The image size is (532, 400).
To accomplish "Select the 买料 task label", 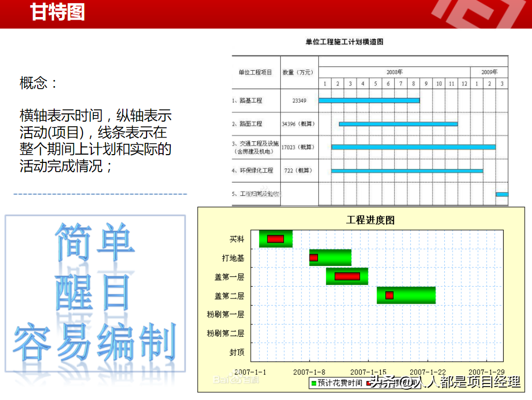I will 237,239.
